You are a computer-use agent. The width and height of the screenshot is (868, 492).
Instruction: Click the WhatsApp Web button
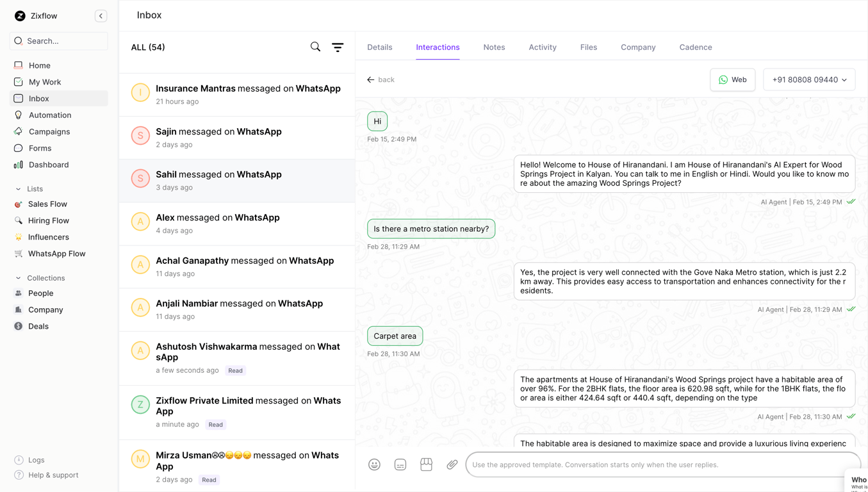[x=732, y=79]
